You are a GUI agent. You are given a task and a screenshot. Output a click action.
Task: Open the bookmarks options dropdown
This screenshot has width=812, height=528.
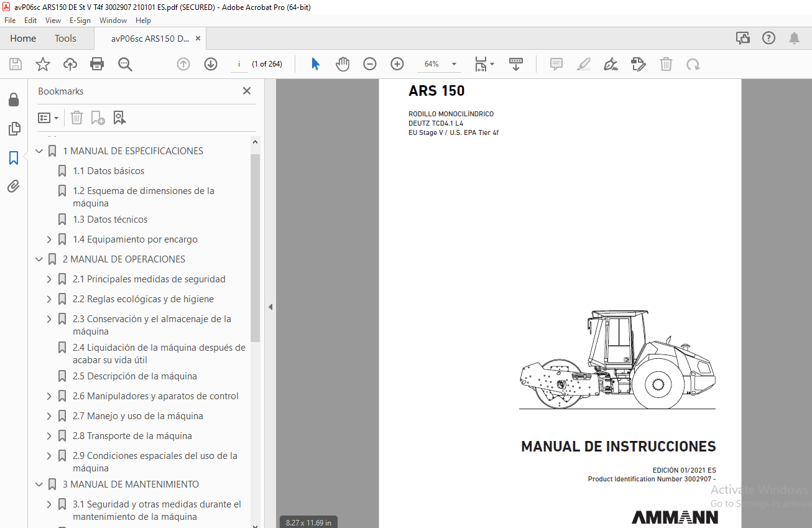coord(48,118)
